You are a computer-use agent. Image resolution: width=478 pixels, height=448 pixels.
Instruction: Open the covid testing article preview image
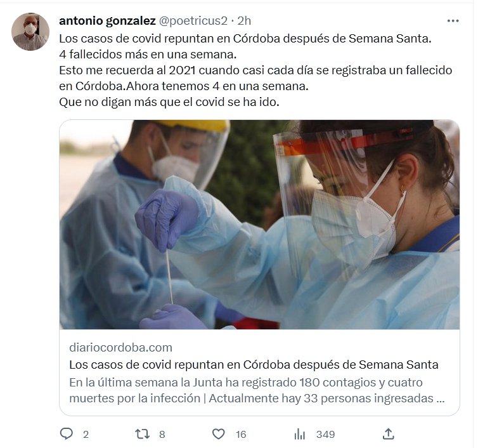pyautogui.click(x=259, y=224)
